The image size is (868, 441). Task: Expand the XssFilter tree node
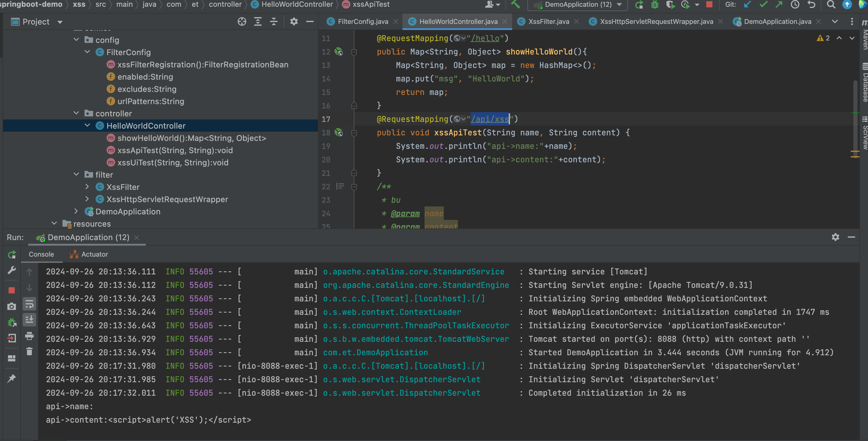[87, 187]
